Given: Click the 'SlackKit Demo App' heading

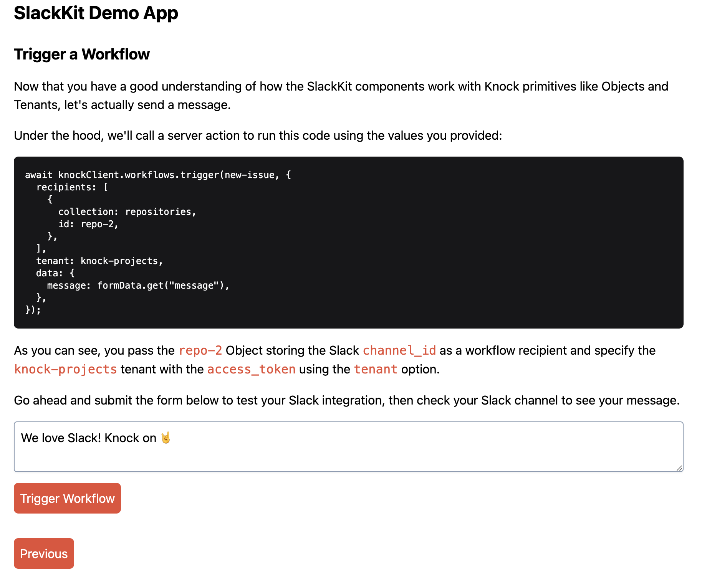Looking at the screenshot, I should (x=96, y=13).
